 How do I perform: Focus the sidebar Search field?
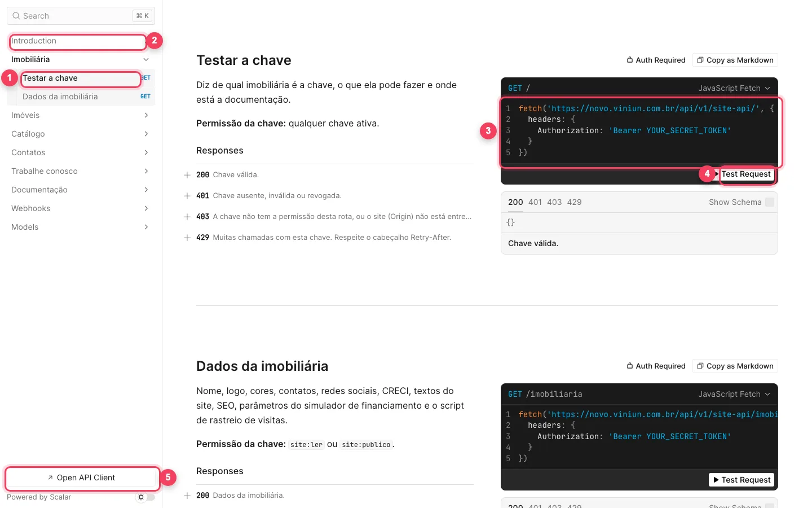click(x=81, y=16)
